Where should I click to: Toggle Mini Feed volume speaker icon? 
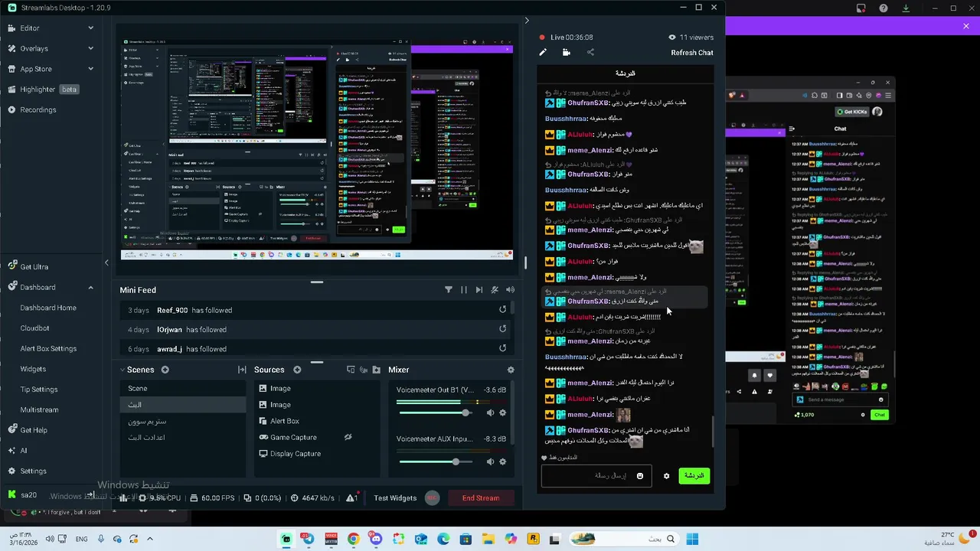click(x=510, y=290)
